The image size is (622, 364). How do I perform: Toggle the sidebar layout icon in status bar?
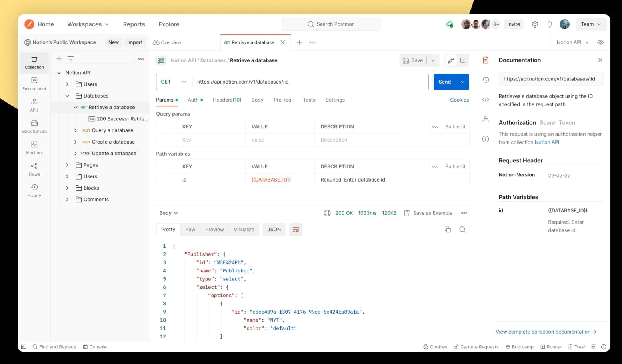pyautogui.click(x=24, y=347)
